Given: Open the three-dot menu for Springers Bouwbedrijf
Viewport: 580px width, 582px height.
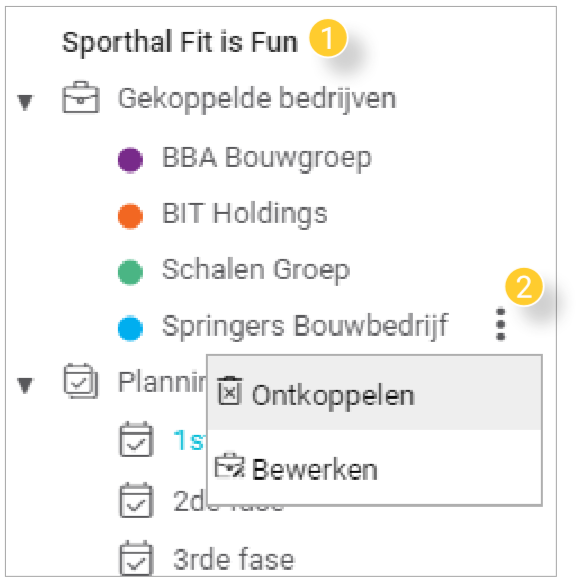Looking at the screenshot, I should click(501, 324).
